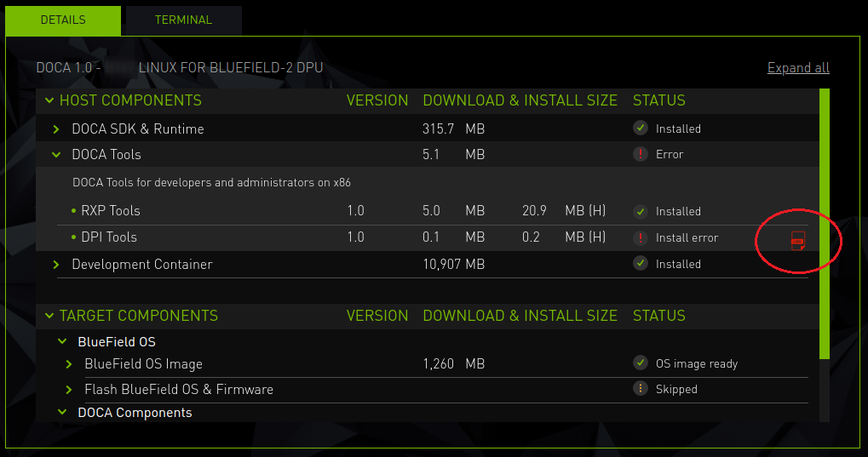Click the installed checkmark icon for RXP Tools
This screenshot has height=457, width=868.
(x=641, y=211)
